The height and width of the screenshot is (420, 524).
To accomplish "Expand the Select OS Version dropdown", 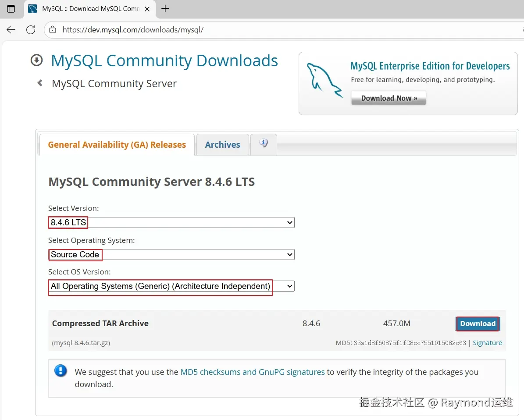I will coord(171,286).
